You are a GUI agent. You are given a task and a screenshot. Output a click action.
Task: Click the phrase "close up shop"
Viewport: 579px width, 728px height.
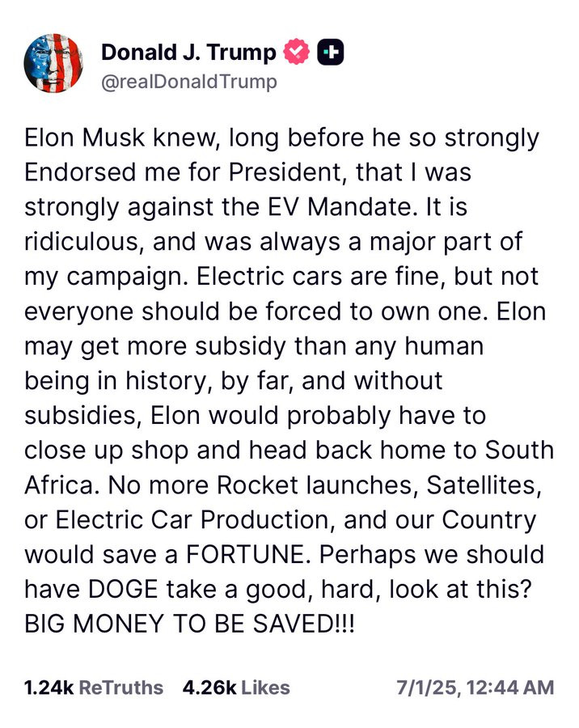pyautogui.click(x=101, y=451)
